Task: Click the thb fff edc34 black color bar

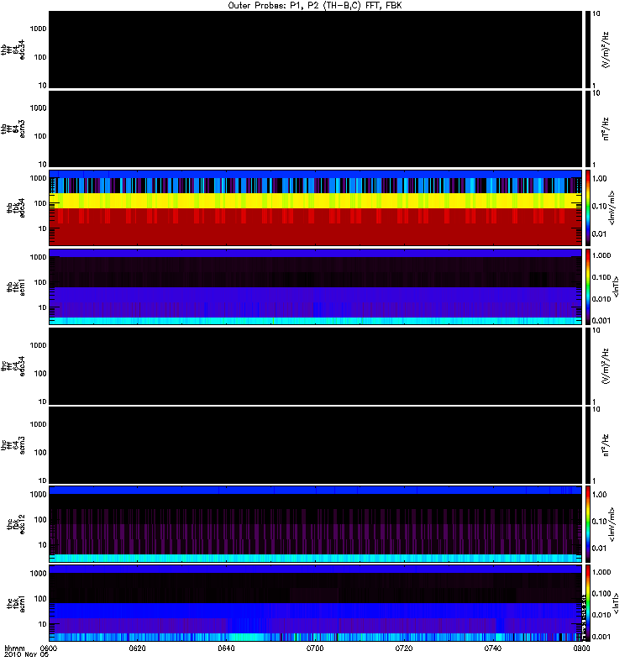Action: [x=588, y=50]
